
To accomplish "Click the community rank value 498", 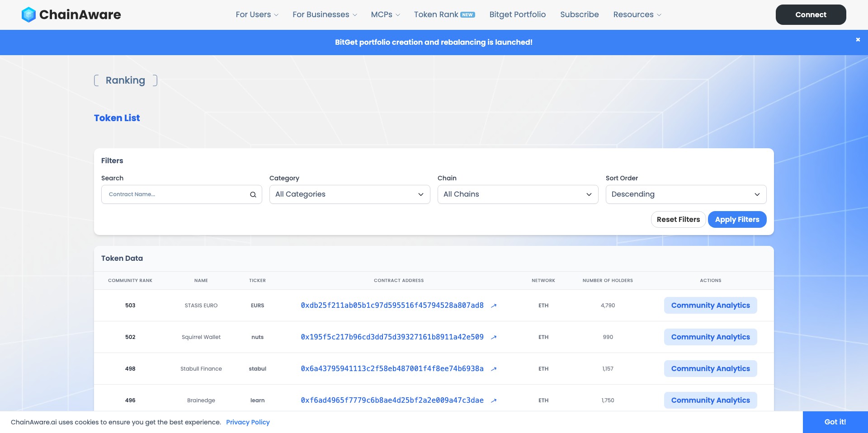I will tap(130, 369).
